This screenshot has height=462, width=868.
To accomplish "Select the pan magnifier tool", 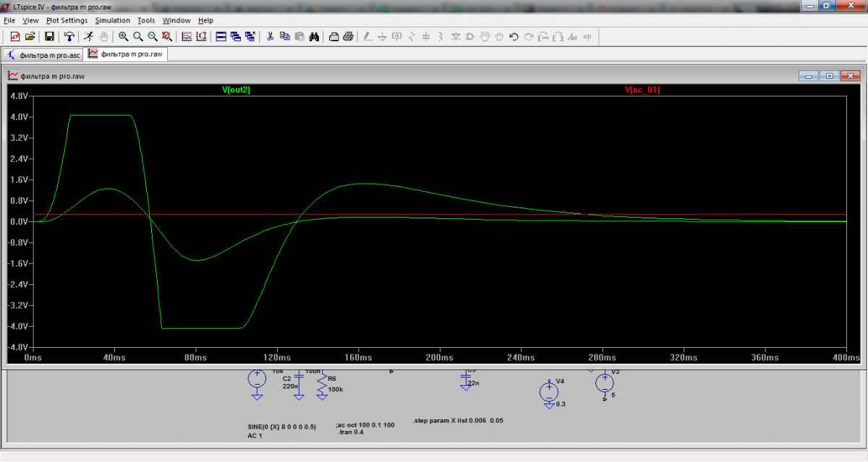I will (x=137, y=36).
